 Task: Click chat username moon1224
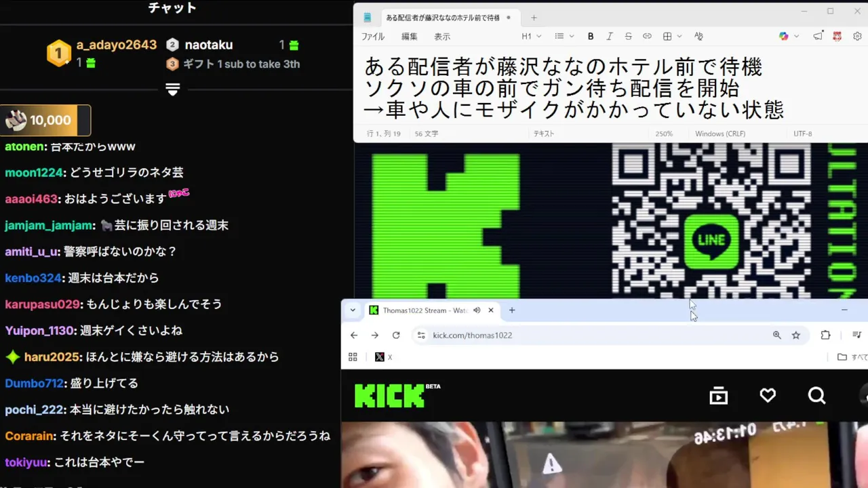pyautogui.click(x=34, y=173)
